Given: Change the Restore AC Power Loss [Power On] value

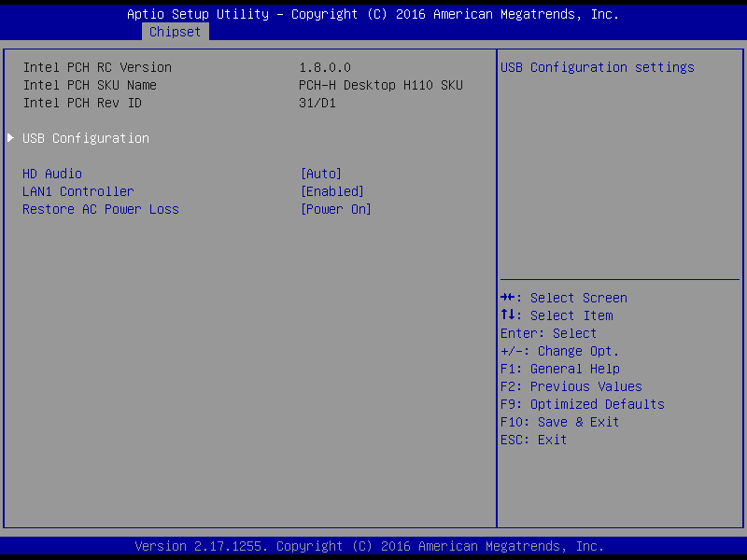Looking at the screenshot, I should [336, 209].
